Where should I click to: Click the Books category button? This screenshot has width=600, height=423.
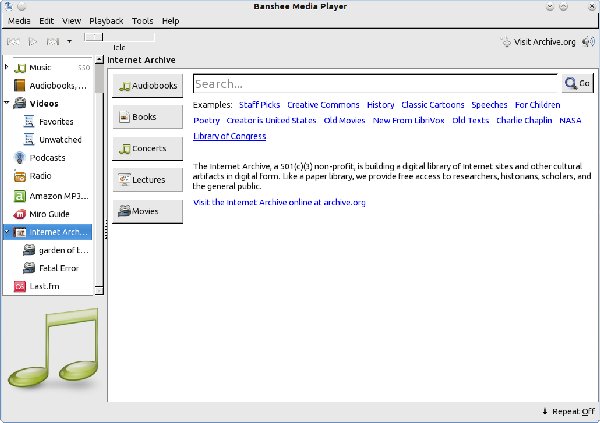(148, 117)
